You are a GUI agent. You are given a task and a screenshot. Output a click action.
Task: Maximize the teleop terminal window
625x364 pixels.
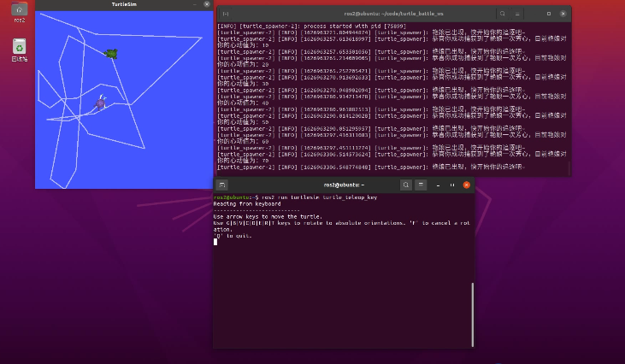(452, 185)
